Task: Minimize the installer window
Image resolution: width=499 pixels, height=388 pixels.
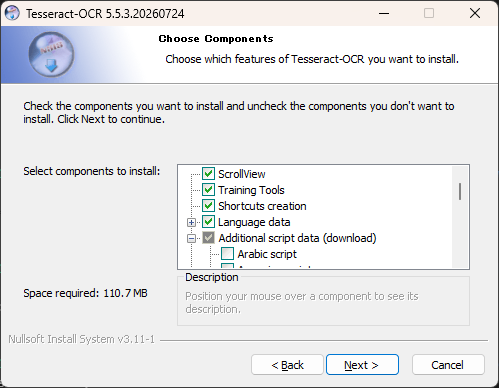Action: coord(384,13)
